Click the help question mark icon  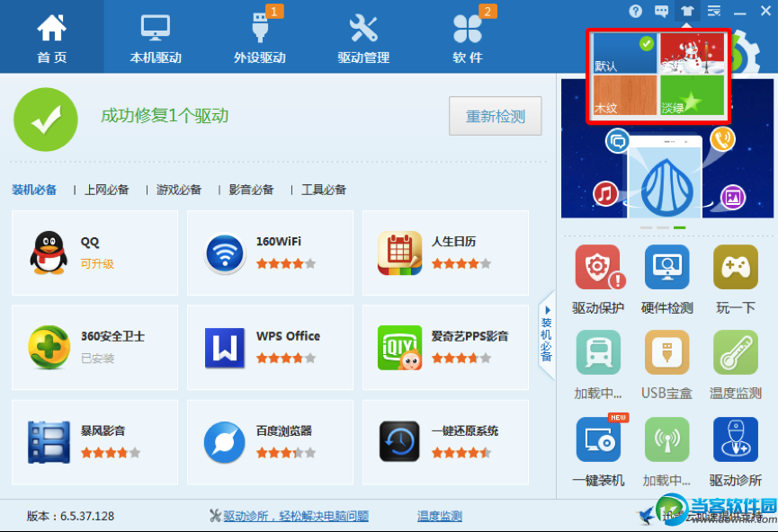pyautogui.click(x=636, y=11)
